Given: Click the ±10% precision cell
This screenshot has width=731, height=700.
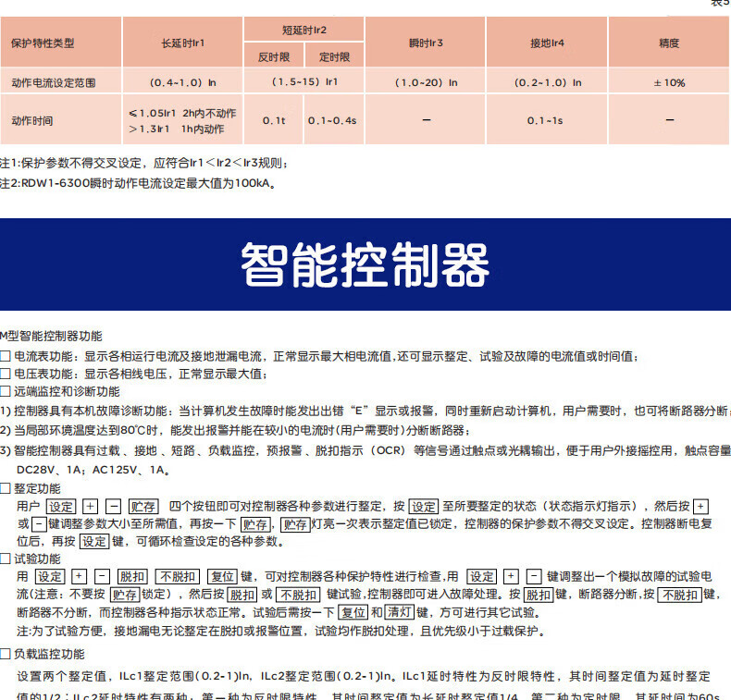Looking at the screenshot, I should 669,82.
